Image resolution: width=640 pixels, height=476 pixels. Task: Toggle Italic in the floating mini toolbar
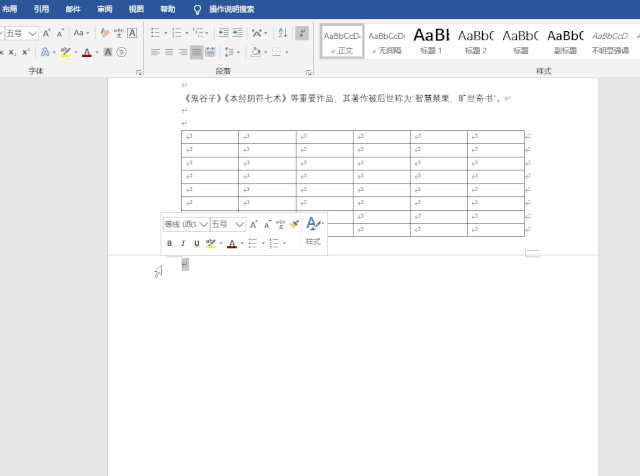(183, 244)
